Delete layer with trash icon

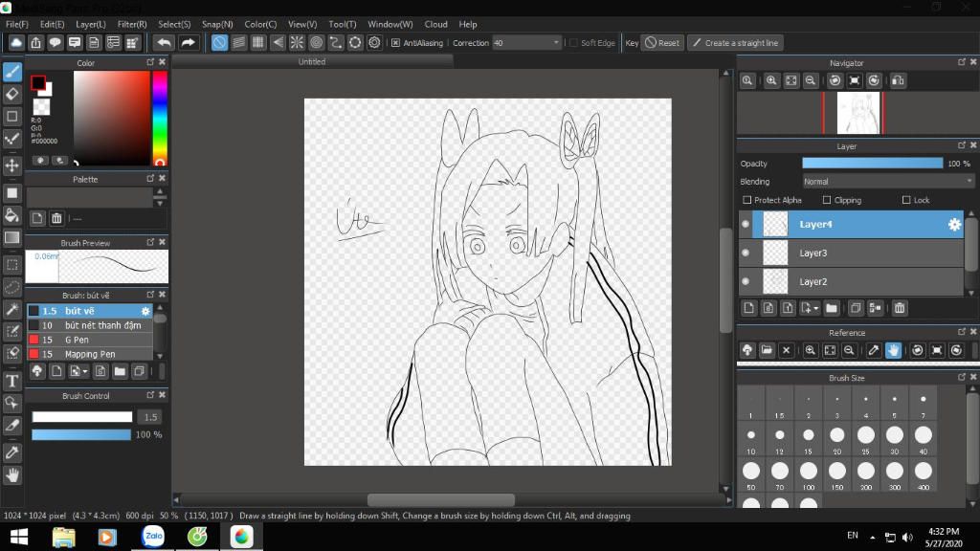900,308
